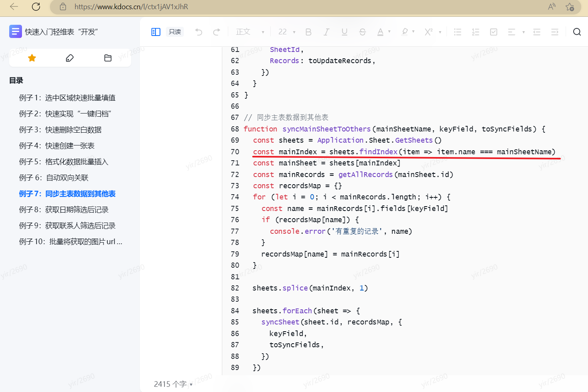This screenshot has height=392, width=588.
Task: Open the site info lock icon
Action: tap(63, 6)
